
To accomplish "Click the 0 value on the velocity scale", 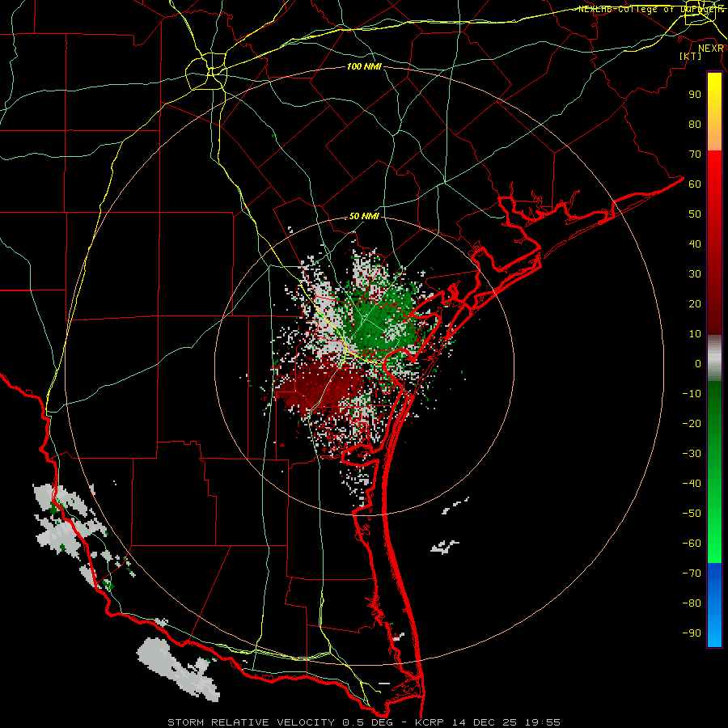I will pyautogui.click(x=698, y=363).
